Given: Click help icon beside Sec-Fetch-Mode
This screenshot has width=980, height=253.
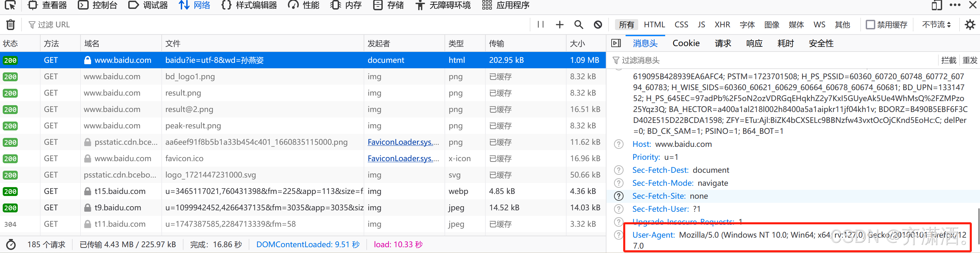Looking at the screenshot, I should click(x=618, y=183).
